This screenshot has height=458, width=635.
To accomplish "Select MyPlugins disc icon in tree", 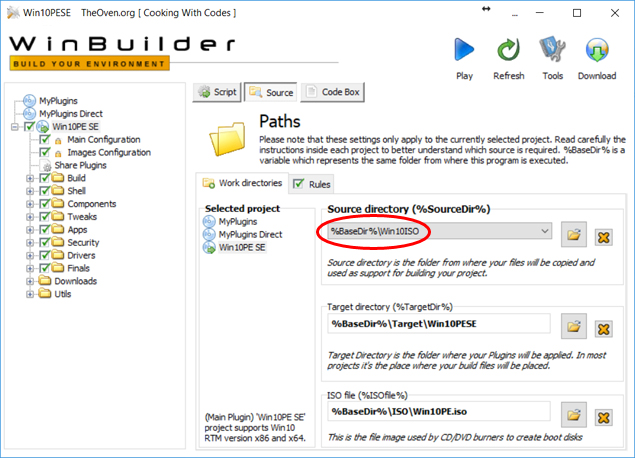I will tap(30, 100).
